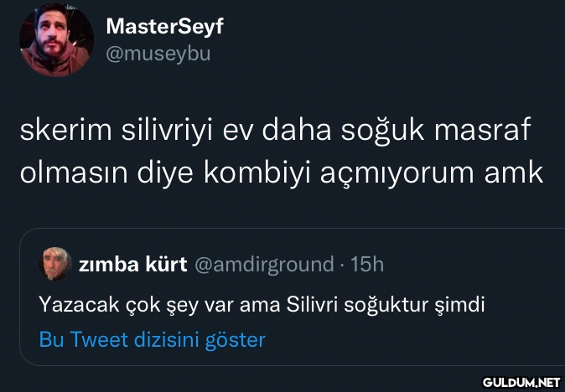This screenshot has width=565, height=392.
Task: Click the MasterSeyf display name
Action: click(164, 28)
